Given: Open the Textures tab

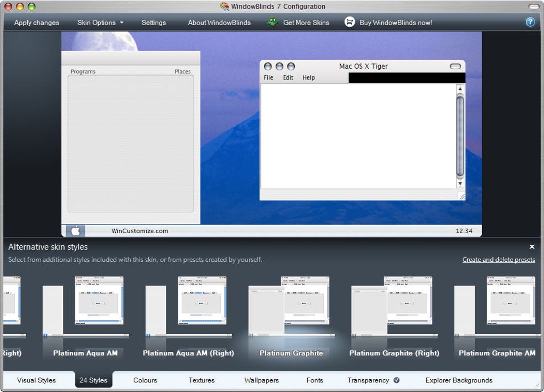Looking at the screenshot, I should tap(202, 380).
